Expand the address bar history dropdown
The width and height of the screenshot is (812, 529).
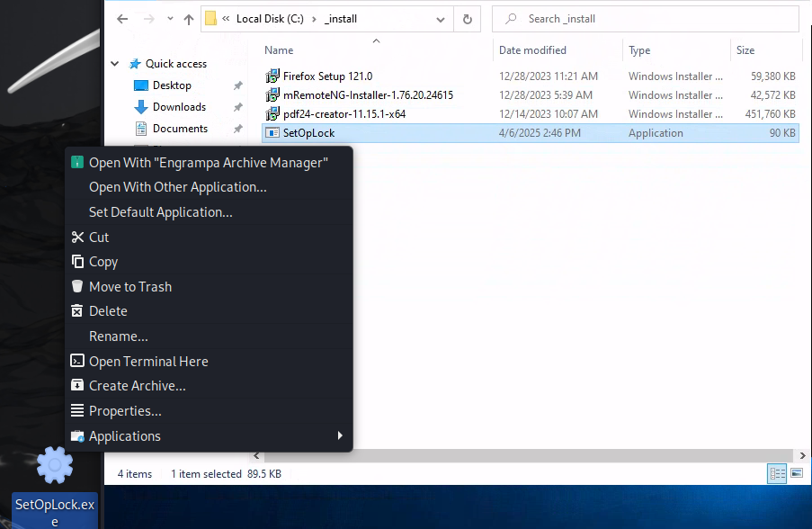[x=442, y=19]
